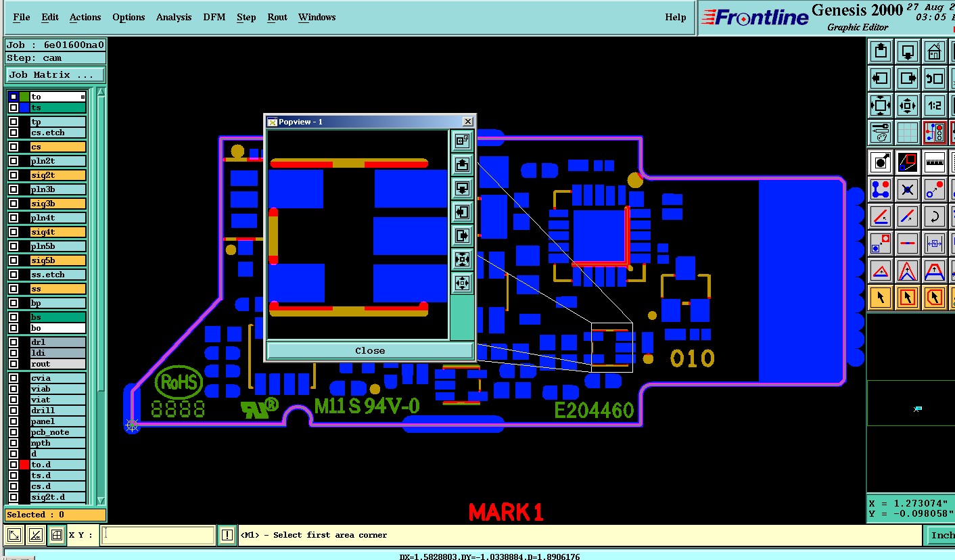955x560 pixels.
Task: Open the Analysis menu
Action: pyautogui.click(x=174, y=17)
